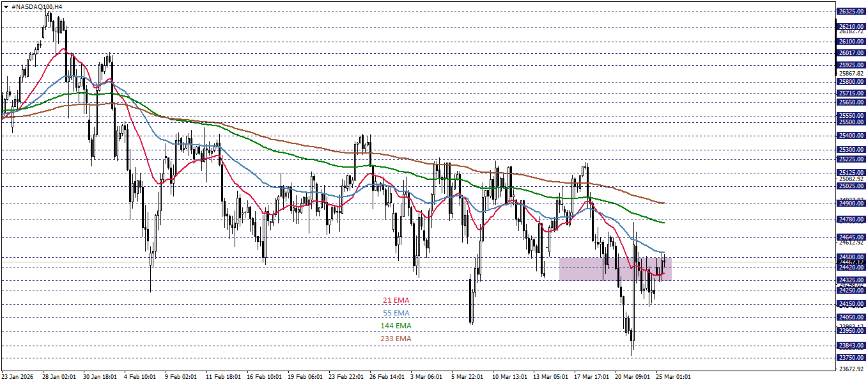This screenshot has width=868, height=384.
Task: Click the 23 Jan 2026 date label
Action: [x=17, y=378]
